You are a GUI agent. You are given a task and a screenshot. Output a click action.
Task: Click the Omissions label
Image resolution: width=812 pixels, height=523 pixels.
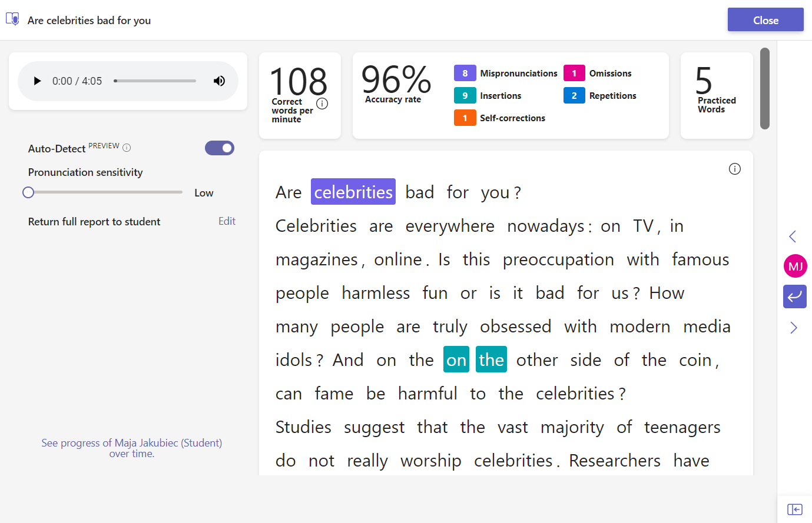coord(610,74)
